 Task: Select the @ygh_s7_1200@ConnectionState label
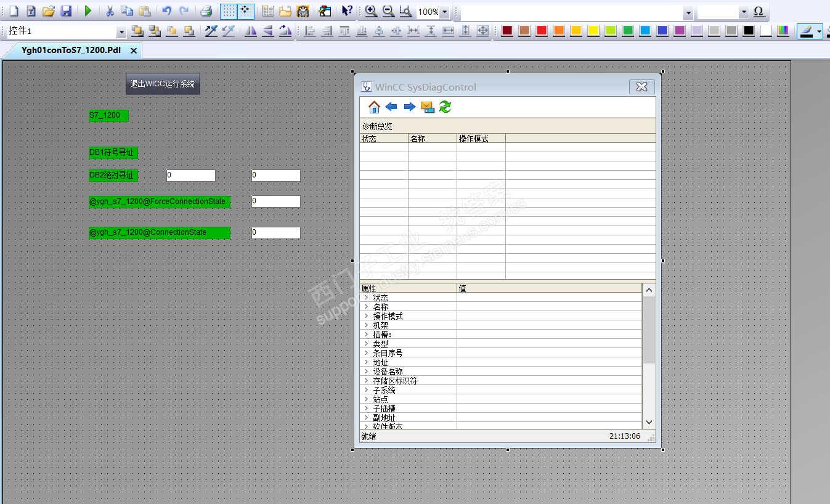[x=160, y=233]
